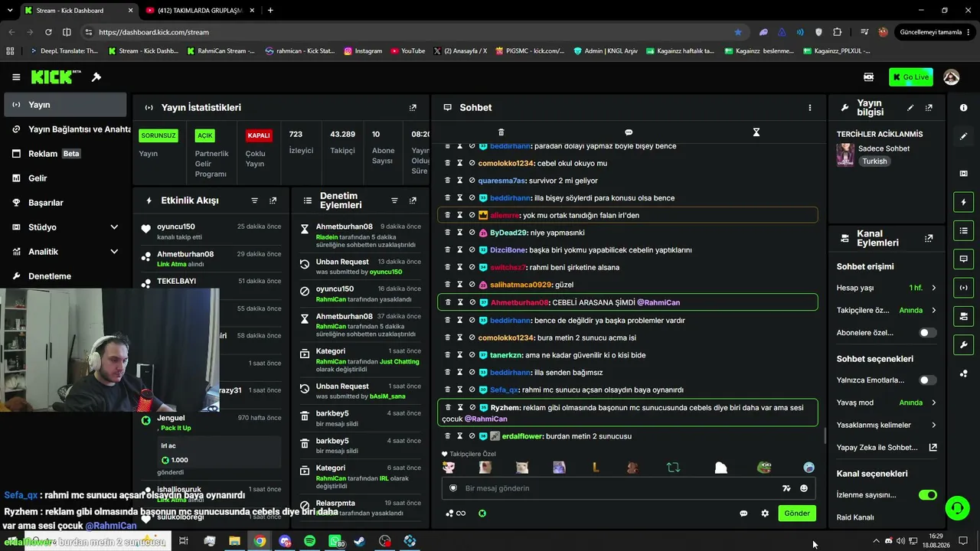Open the Sohbet panel three-dot menu
The height and width of the screenshot is (551, 980).
pyautogui.click(x=809, y=108)
